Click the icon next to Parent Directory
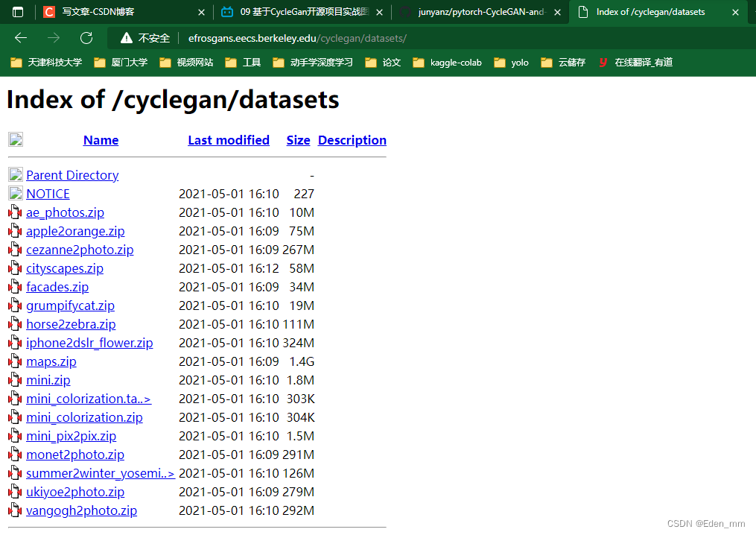The height and width of the screenshot is (535, 756). click(x=16, y=174)
